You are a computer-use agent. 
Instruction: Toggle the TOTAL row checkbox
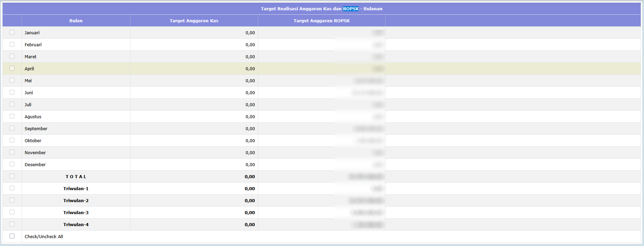point(12,176)
